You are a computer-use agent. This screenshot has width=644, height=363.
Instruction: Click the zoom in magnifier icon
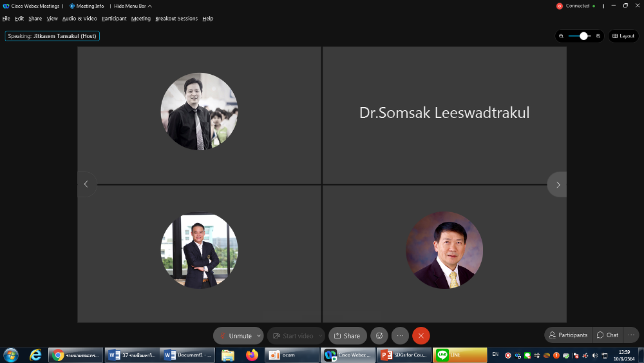coord(598,36)
